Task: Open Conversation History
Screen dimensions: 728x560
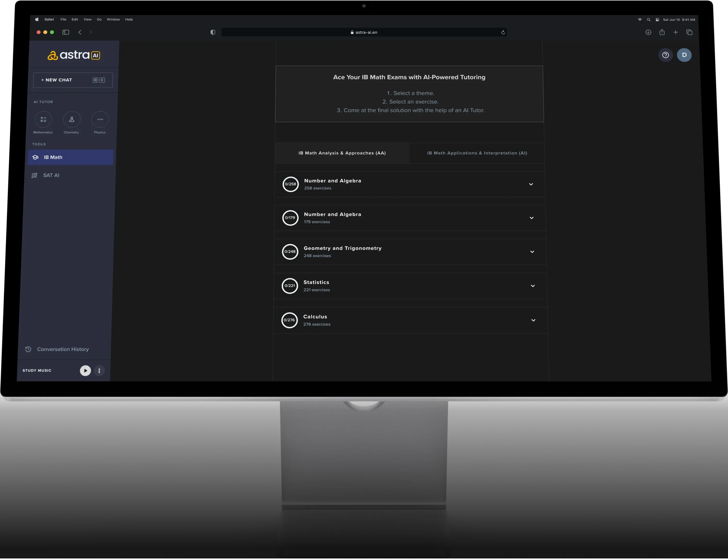Action: click(57, 349)
